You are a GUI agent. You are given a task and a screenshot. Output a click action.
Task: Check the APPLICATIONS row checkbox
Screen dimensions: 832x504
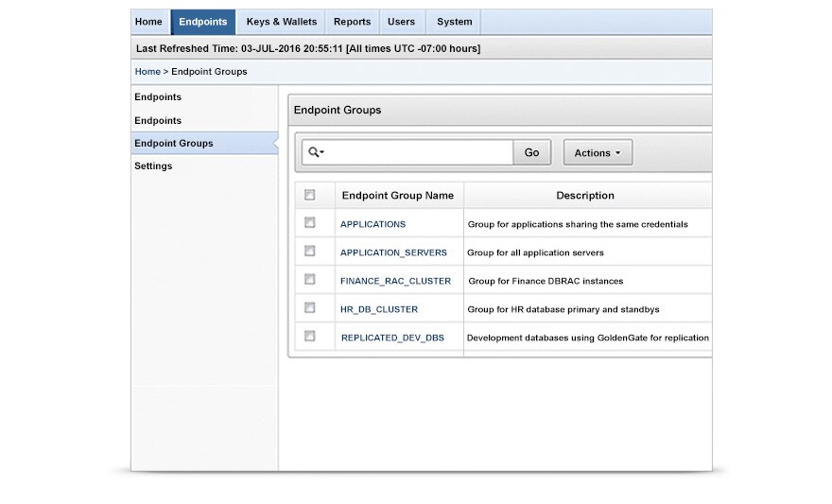pyautogui.click(x=309, y=223)
